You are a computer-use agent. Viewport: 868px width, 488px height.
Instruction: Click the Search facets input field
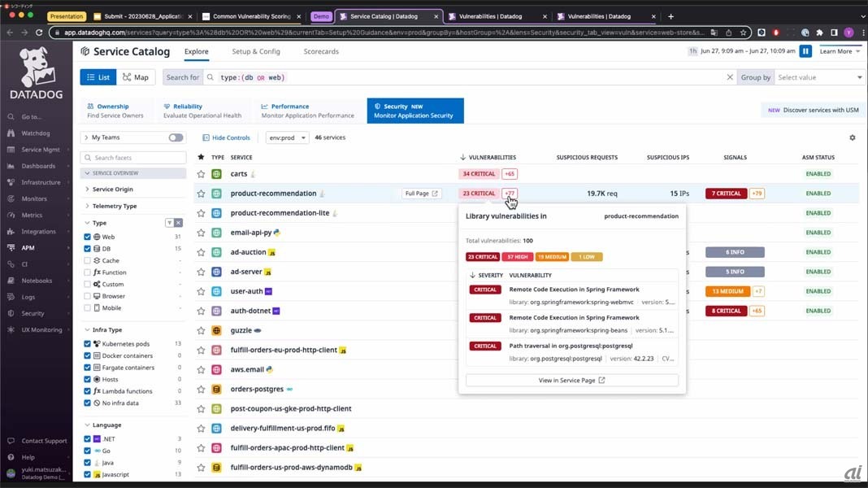(x=137, y=158)
